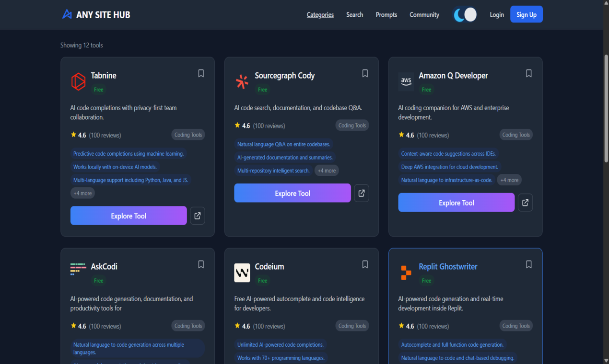The image size is (609, 364).
Task: Click the AWS logo on Amazon Q Developer card
Action: [x=406, y=81]
